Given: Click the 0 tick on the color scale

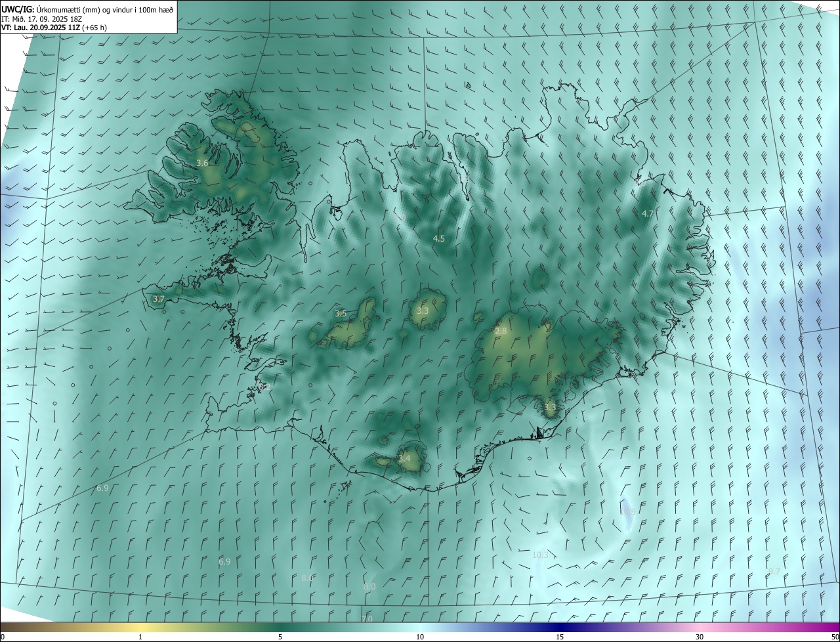Looking at the screenshot, I should click(3, 637).
